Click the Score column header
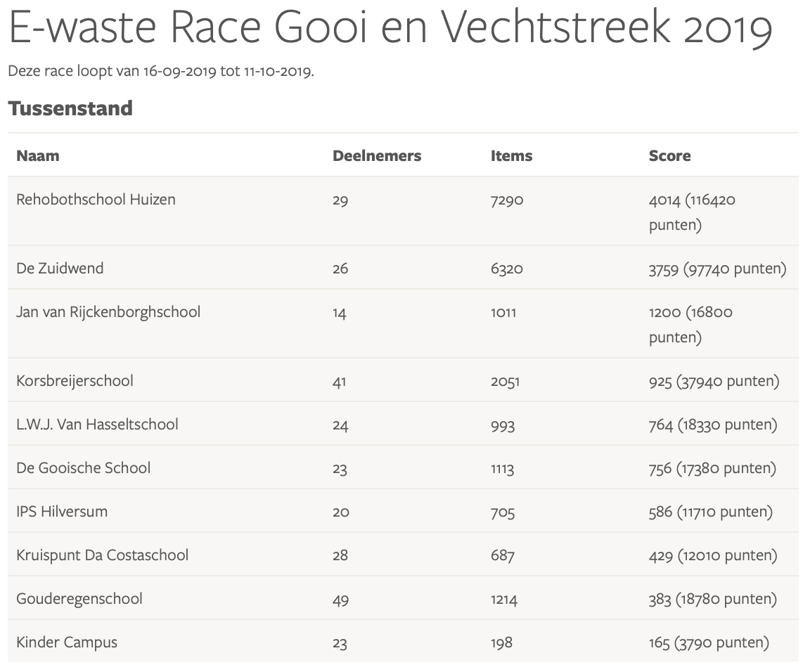This screenshot has height=672, width=810. pyautogui.click(x=669, y=156)
